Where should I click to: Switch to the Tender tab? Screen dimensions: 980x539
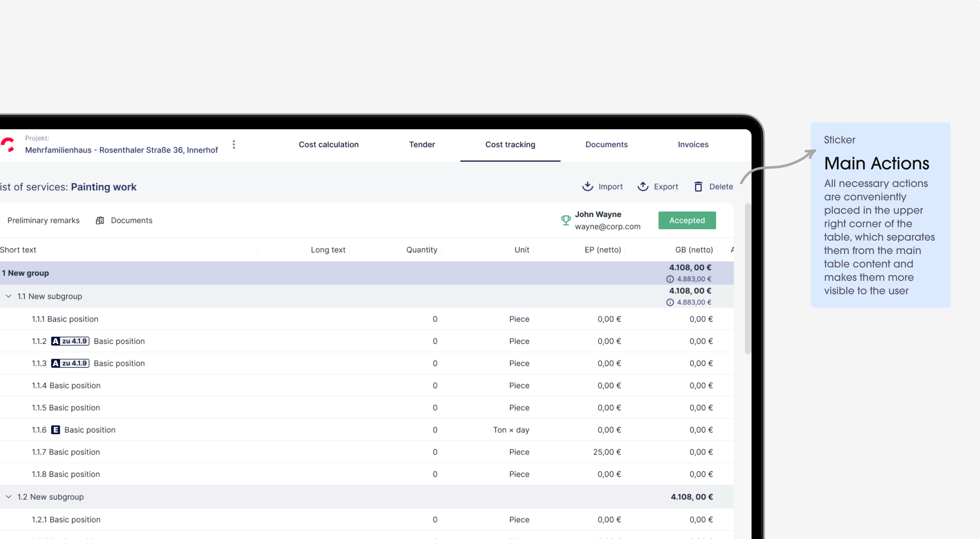pyautogui.click(x=422, y=145)
